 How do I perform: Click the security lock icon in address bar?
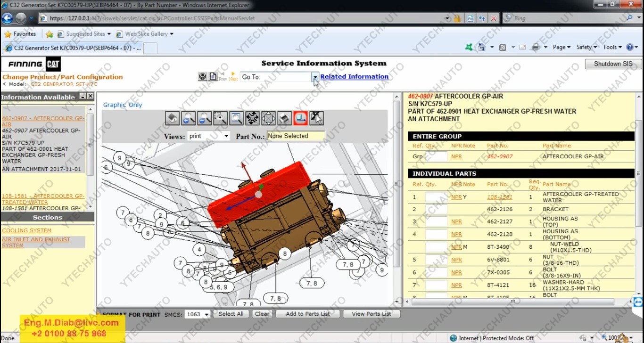[457, 18]
